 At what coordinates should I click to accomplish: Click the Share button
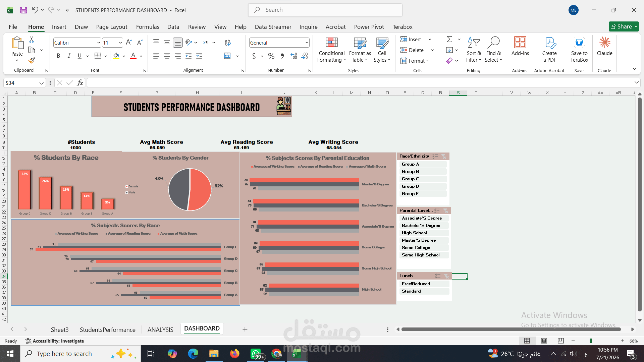pyautogui.click(x=624, y=26)
